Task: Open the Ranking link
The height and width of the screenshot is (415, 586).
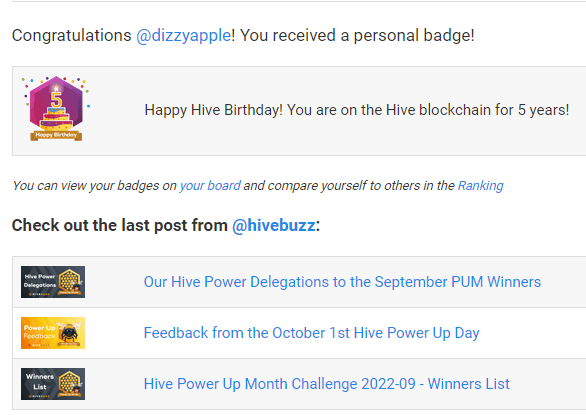Action: (481, 185)
